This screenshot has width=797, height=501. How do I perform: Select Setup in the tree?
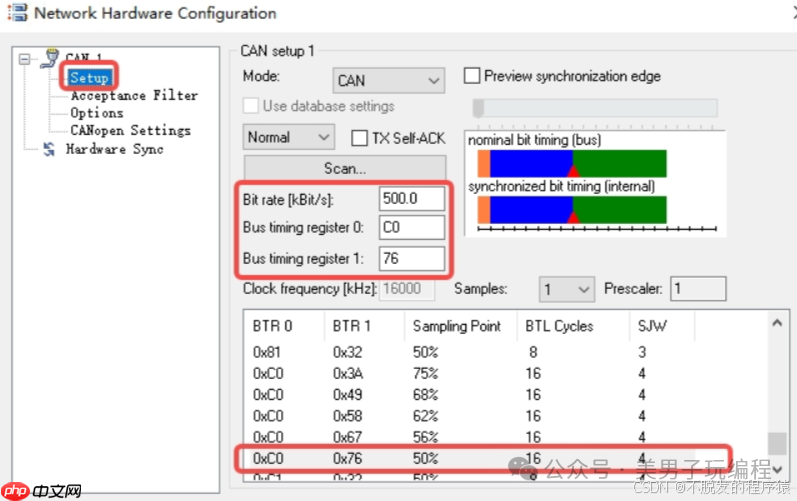89,77
